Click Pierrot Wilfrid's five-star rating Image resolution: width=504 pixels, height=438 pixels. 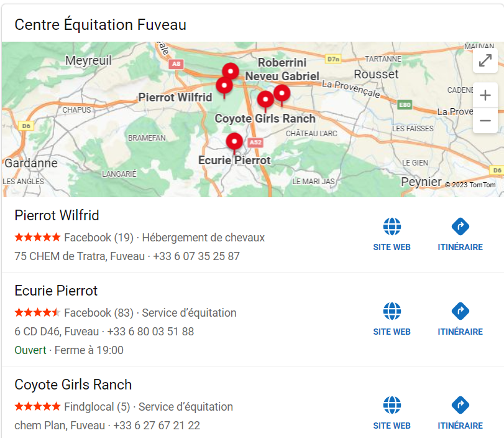[x=37, y=238]
